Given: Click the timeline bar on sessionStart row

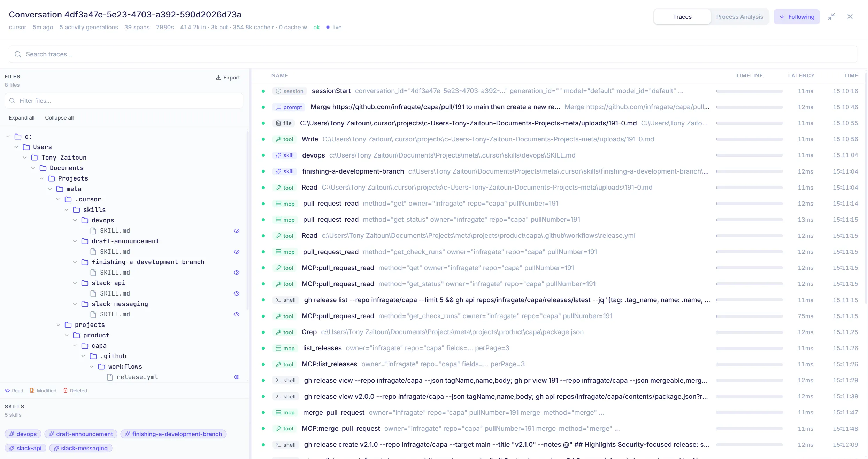Looking at the screenshot, I should pos(750,91).
